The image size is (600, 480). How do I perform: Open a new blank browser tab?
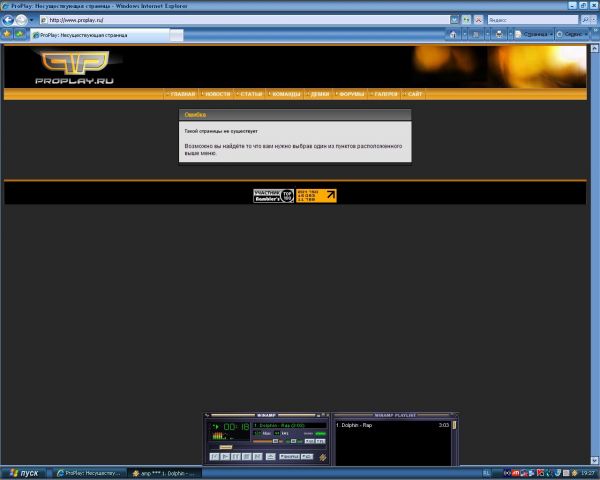point(176,36)
